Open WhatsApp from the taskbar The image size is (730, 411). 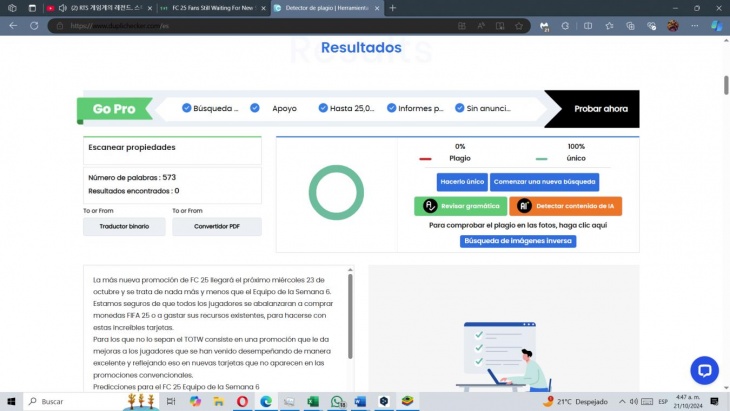pos(337,401)
